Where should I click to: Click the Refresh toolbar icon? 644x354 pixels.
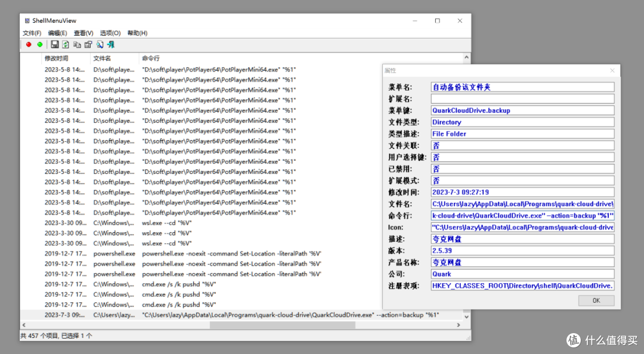coord(66,44)
